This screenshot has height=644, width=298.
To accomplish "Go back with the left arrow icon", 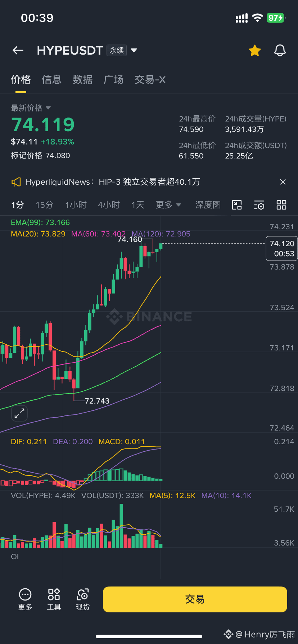I will click(18, 50).
